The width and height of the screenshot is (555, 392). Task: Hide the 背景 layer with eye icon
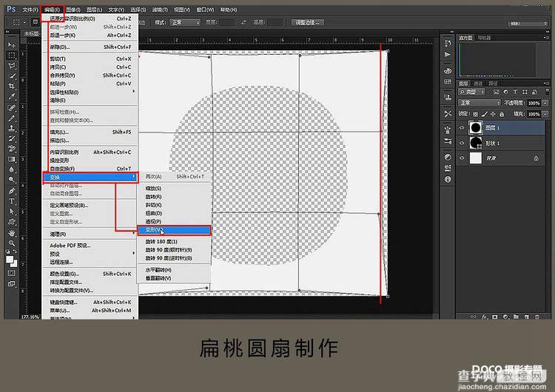pyautogui.click(x=462, y=158)
